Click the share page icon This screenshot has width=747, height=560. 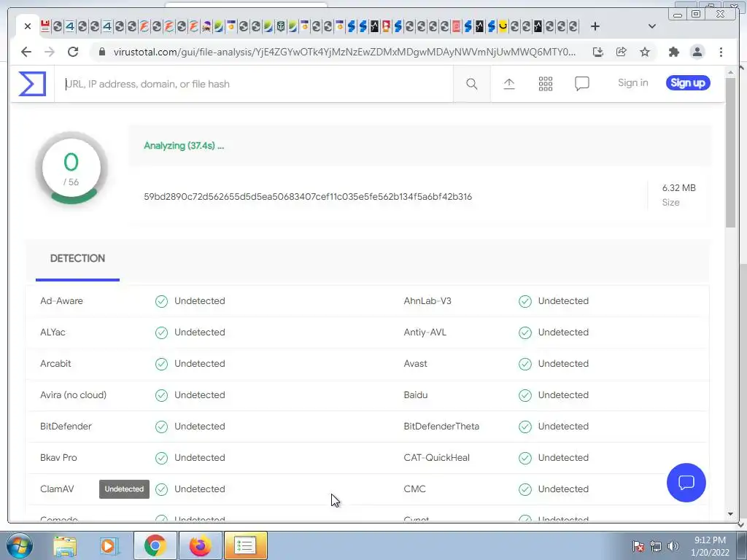point(622,52)
